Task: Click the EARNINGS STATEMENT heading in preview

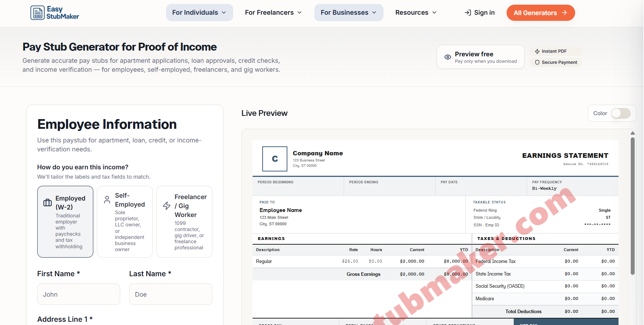Action: coord(565,155)
